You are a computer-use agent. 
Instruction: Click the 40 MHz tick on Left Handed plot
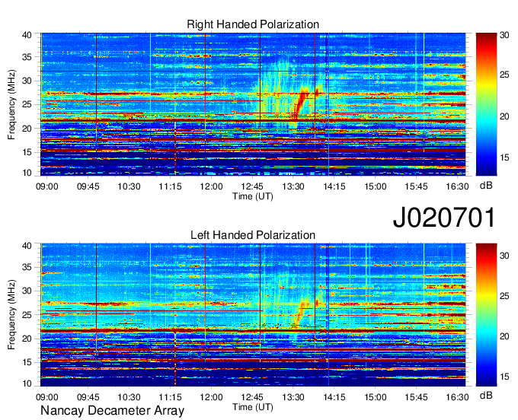27,246
